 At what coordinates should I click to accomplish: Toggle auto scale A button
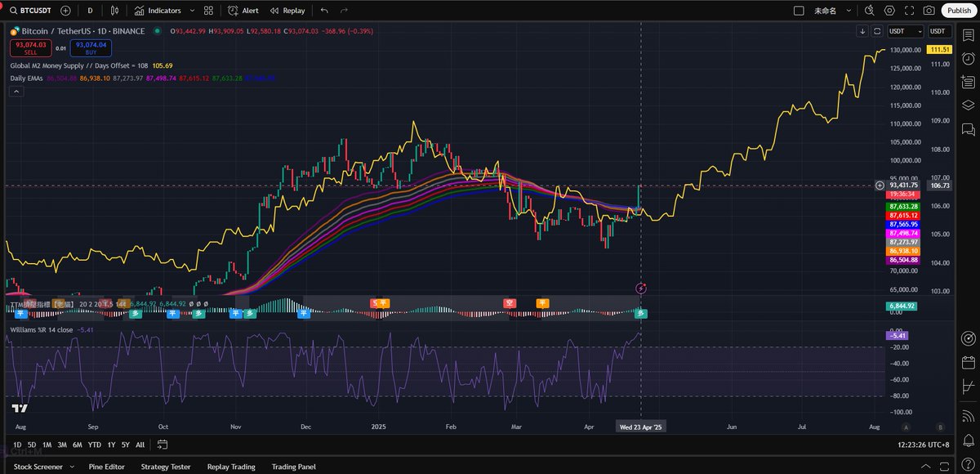906,427
